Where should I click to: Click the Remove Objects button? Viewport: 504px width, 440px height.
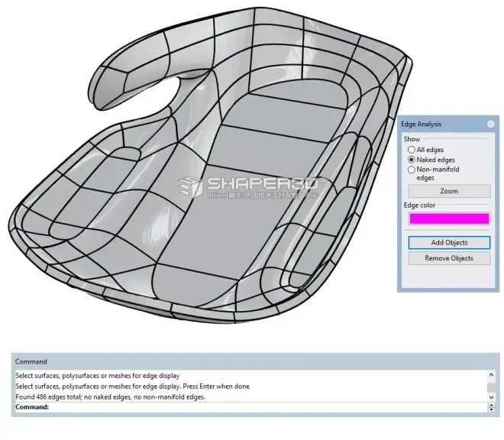tap(449, 258)
